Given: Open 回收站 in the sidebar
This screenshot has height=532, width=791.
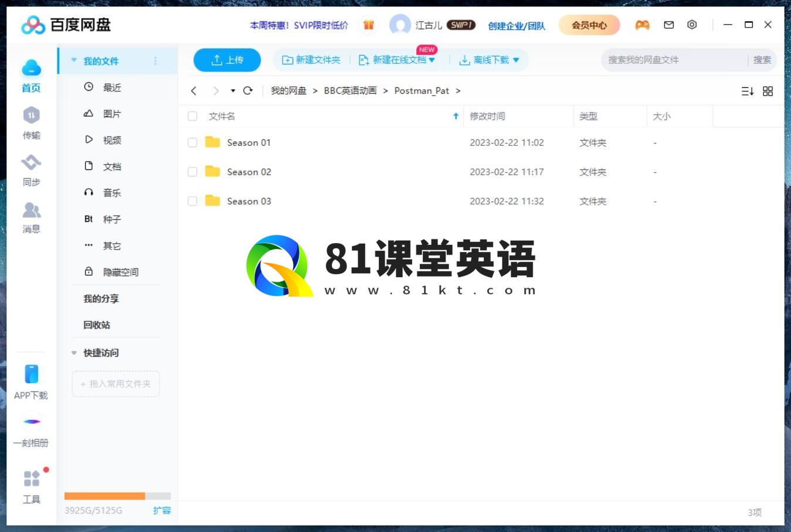Looking at the screenshot, I should 97,325.
